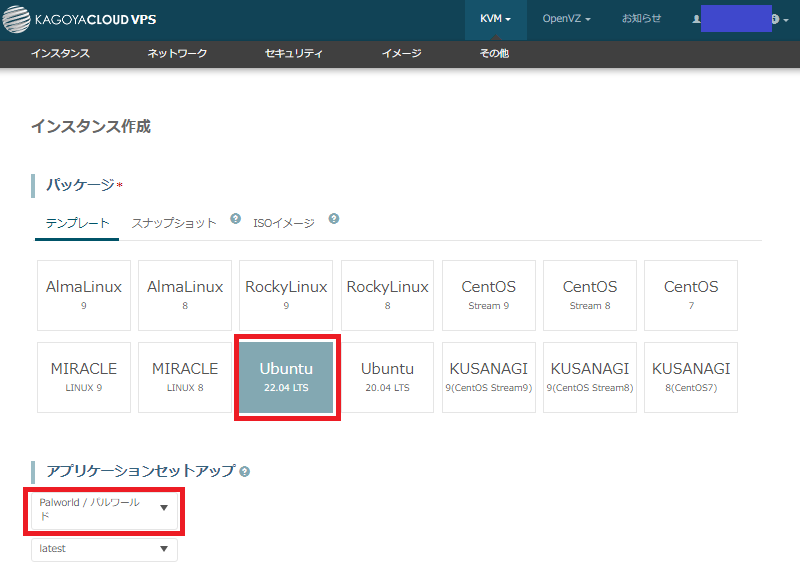Expand the latest version dropdown

tap(105, 549)
